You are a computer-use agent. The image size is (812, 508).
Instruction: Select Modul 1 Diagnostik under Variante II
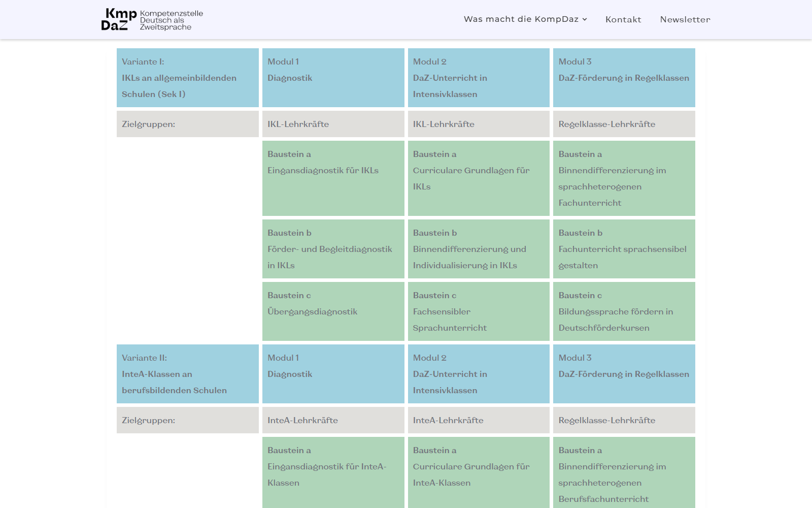coord(333,374)
